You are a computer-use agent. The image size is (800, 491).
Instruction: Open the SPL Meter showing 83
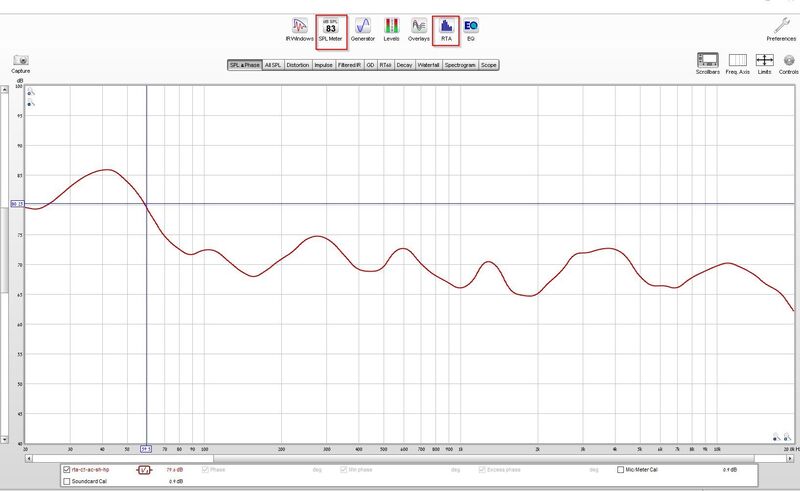(331, 32)
